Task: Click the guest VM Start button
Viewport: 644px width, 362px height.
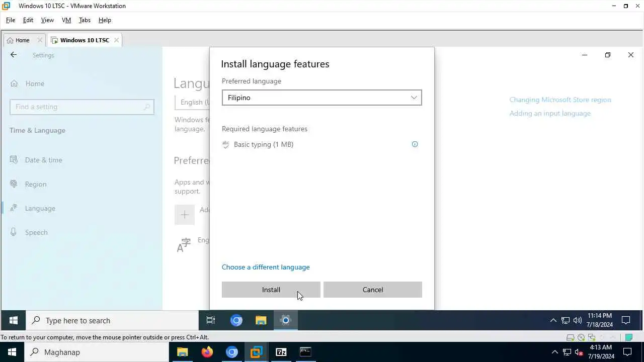Action: click(14, 320)
